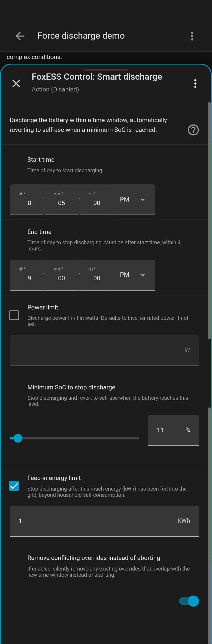The width and height of the screenshot is (212, 644).
Task: Click the drag handle atop the panel
Action: (106, 70)
